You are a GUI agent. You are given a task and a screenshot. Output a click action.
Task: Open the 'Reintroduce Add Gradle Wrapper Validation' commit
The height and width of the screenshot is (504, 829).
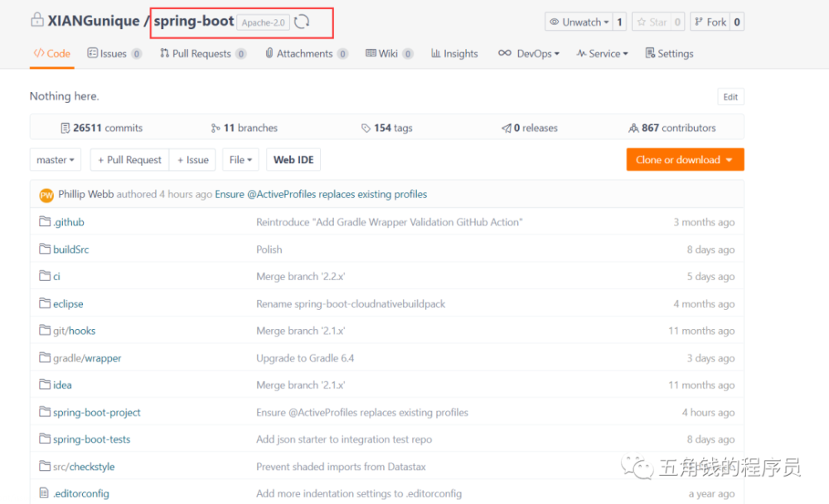389,222
